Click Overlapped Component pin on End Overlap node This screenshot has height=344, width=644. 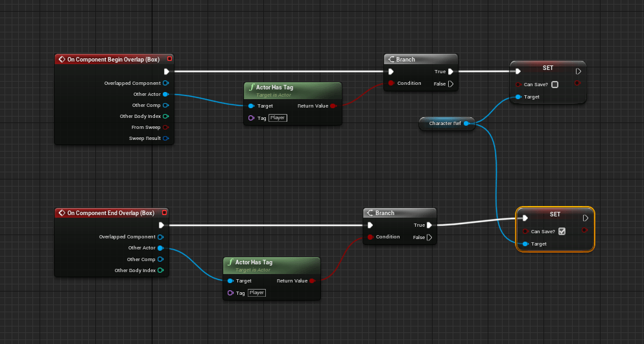click(x=161, y=237)
